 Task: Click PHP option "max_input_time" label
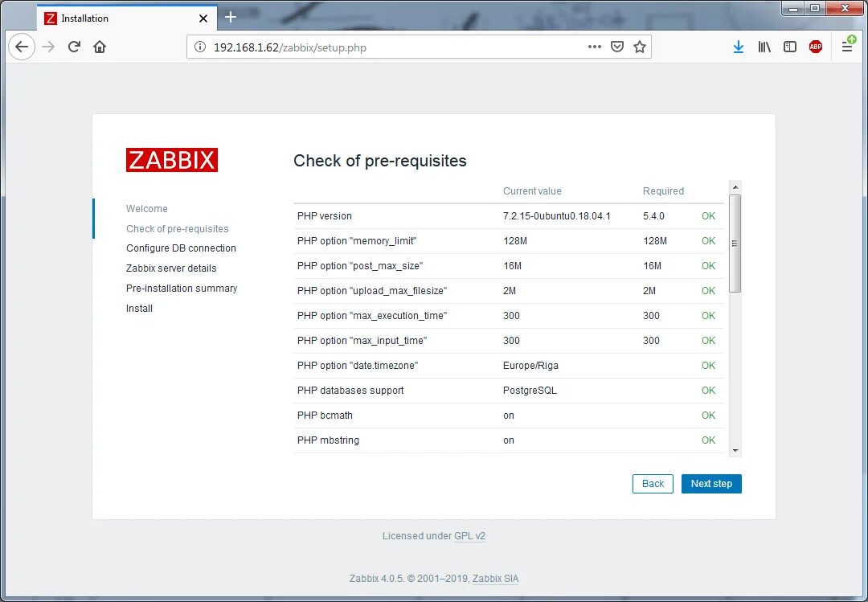362,341
